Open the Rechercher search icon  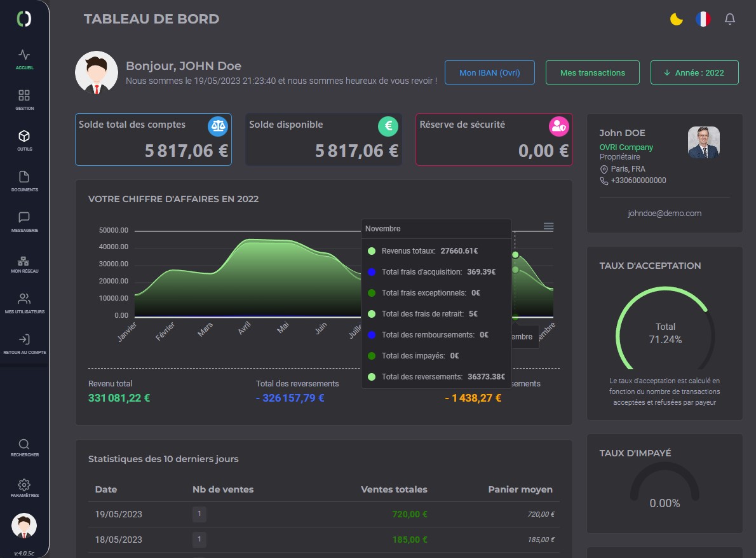click(x=24, y=444)
